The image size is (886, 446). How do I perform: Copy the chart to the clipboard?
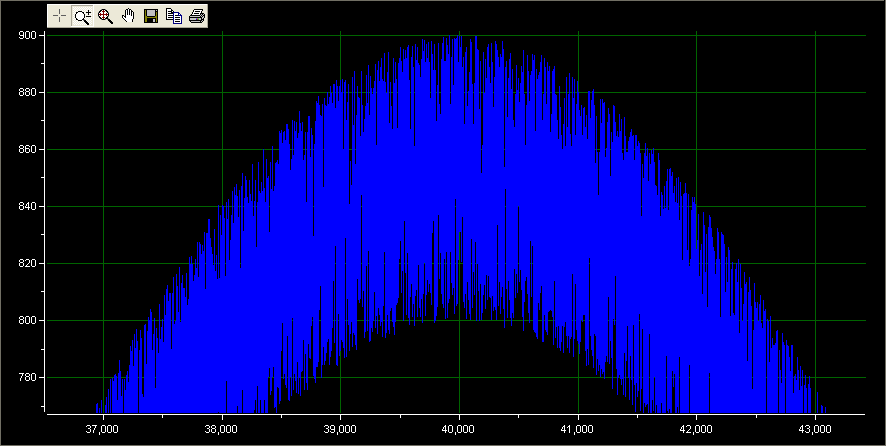(x=174, y=16)
